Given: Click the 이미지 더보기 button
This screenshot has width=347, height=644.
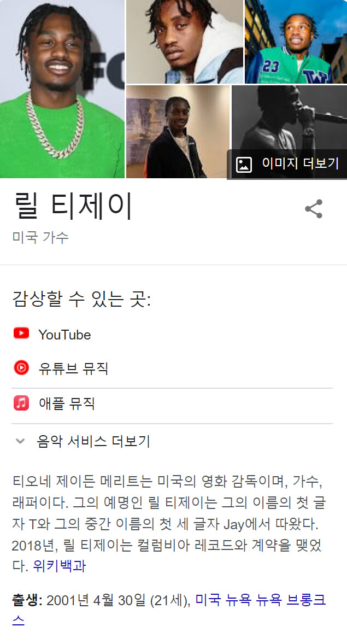Looking at the screenshot, I should tap(287, 165).
